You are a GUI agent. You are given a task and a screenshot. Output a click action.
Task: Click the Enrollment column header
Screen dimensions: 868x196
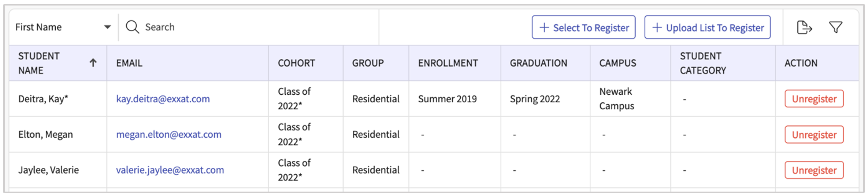(448, 63)
